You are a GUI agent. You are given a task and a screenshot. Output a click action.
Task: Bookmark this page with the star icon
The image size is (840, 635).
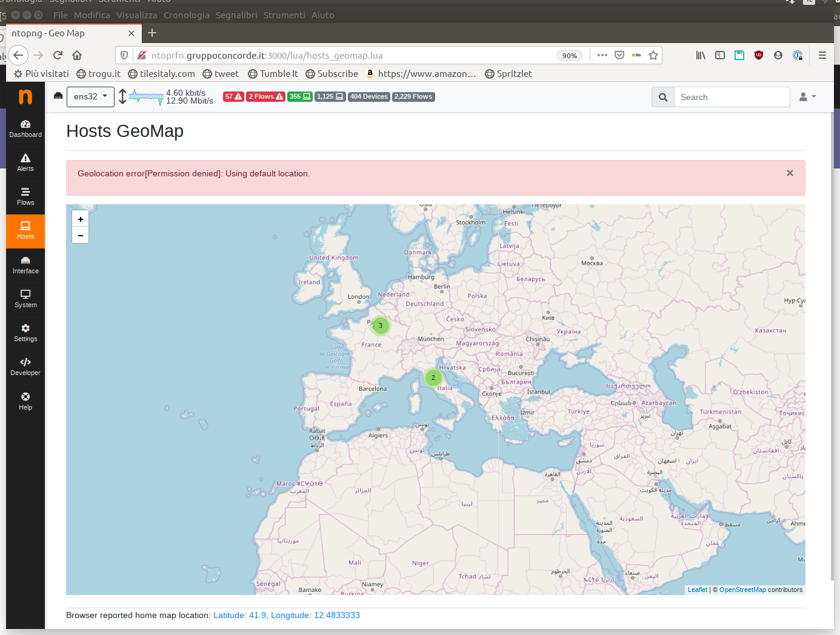point(653,55)
